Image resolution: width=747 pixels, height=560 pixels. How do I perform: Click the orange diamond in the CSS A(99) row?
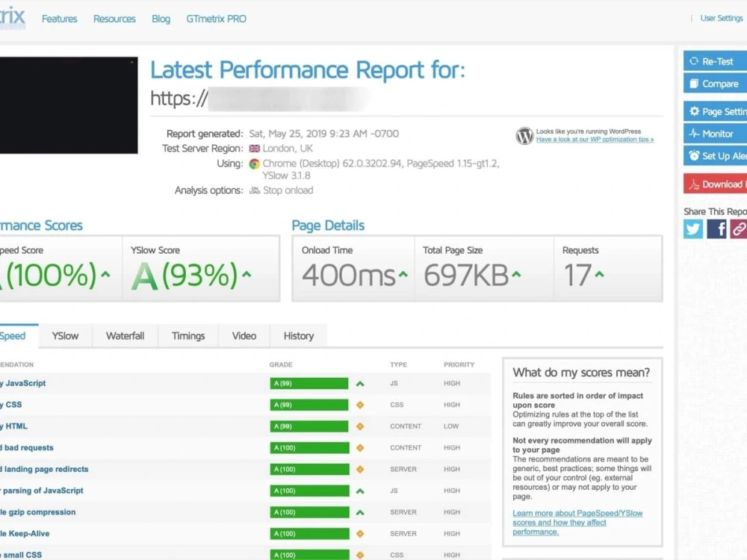tap(360, 405)
